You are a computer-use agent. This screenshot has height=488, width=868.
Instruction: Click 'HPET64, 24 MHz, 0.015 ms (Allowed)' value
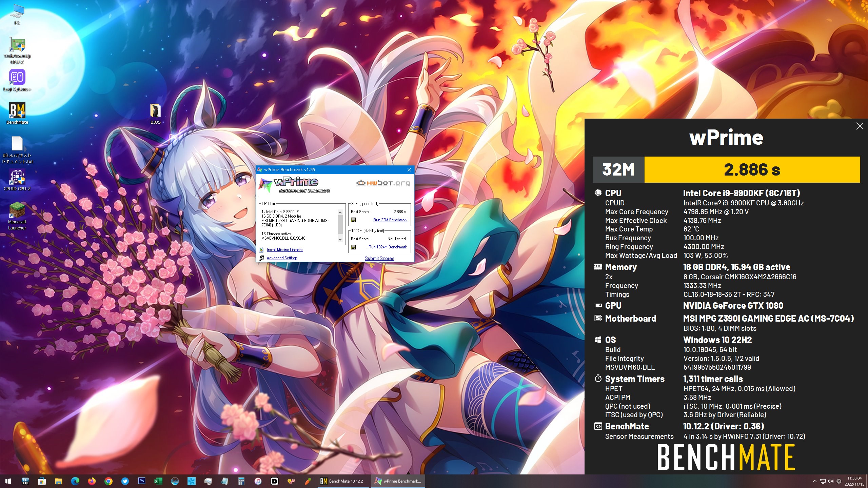click(x=739, y=389)
